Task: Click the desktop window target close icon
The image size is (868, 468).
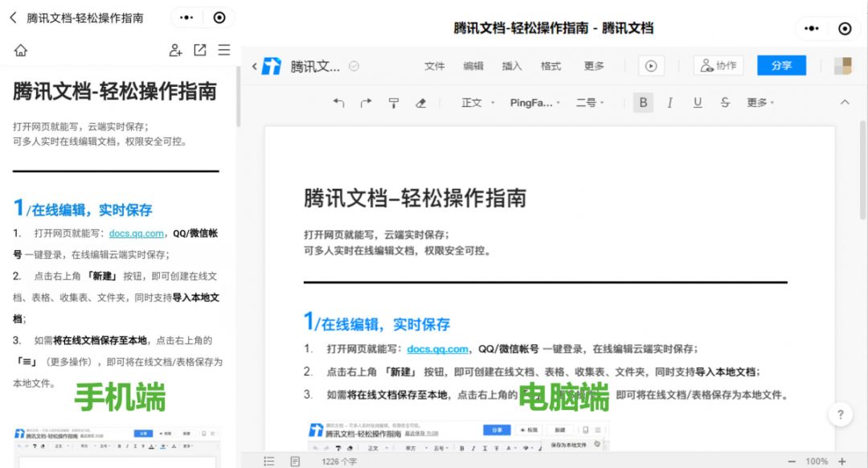Action: tap(845, 28)
